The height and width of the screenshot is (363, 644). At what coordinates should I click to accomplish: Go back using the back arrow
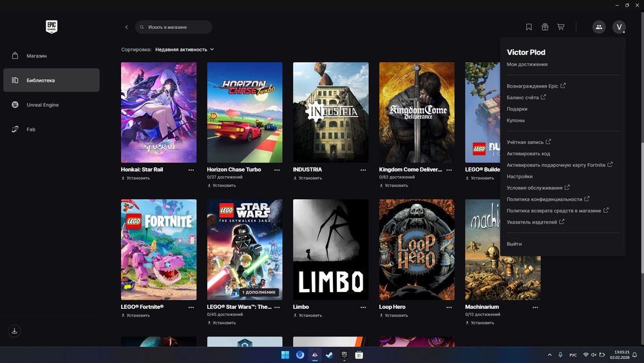coord(126,27)
